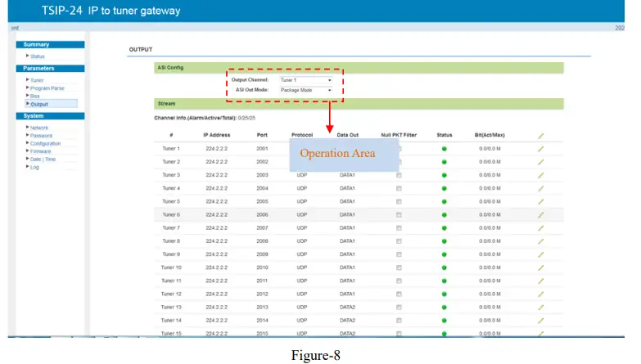Screen dimensions: 641x364
Task: Open the Program Parse page
Action: point(47,88)
